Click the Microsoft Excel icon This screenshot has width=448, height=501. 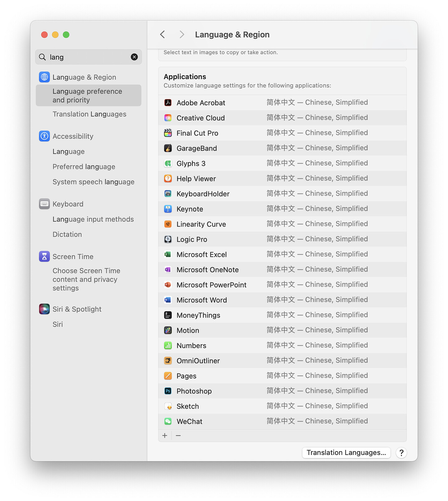(x=168, y=254)
